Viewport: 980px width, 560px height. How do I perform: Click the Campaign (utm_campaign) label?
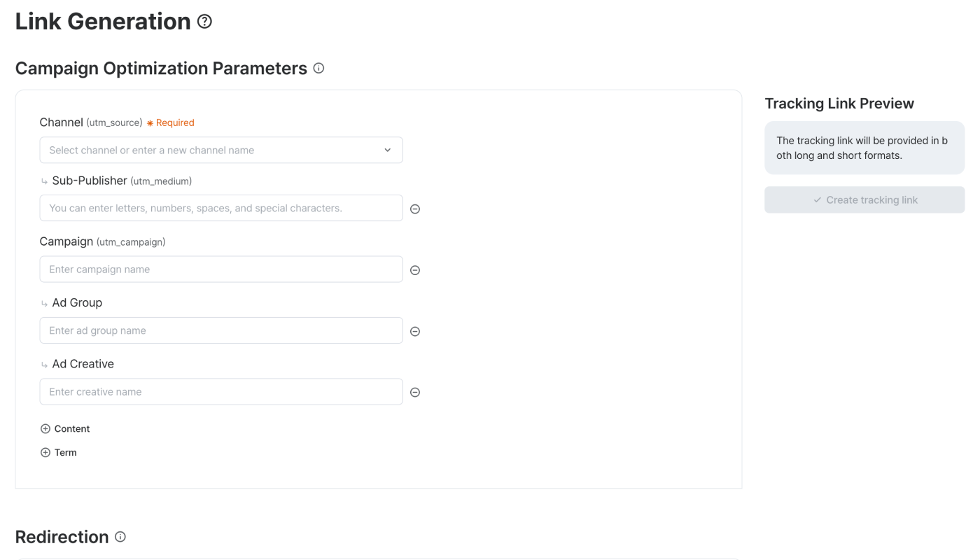point(103,241)
